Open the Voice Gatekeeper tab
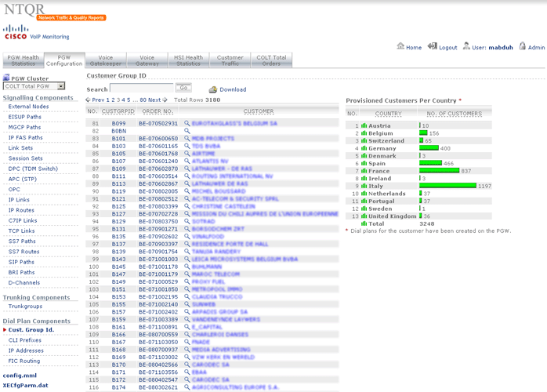The image size is (547, 392). (x=105, y=61)
